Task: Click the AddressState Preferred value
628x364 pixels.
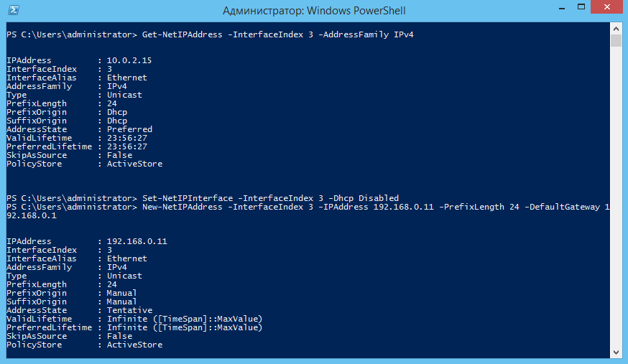Action: (x=130, y=130)
